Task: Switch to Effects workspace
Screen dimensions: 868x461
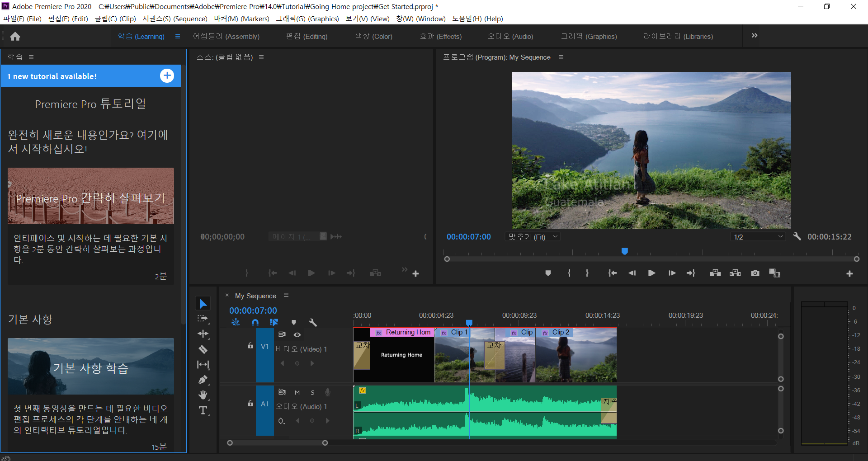Action: click(x=441, y=36)
